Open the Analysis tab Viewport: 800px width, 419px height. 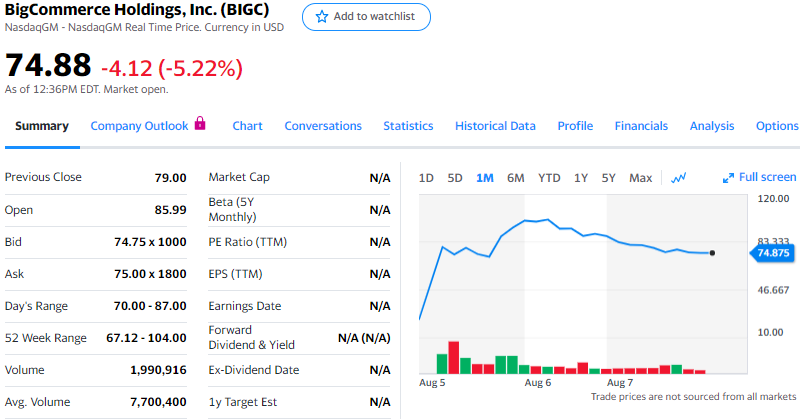pos(712,126)
